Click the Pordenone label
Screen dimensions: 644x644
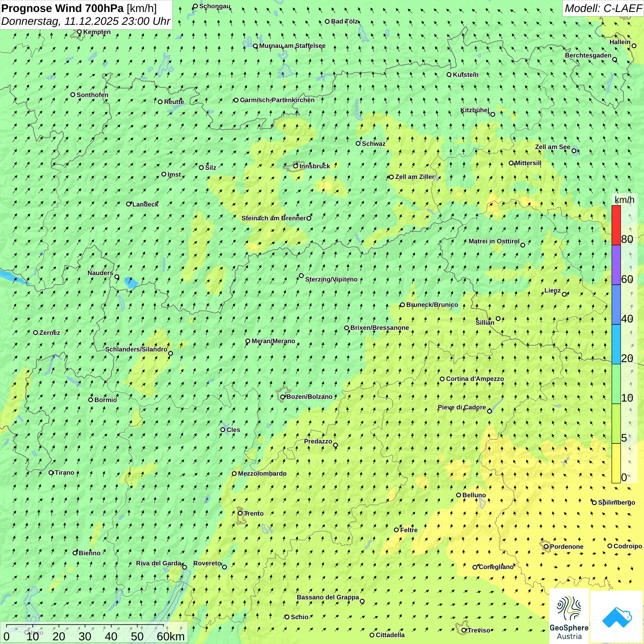point(567,546)
